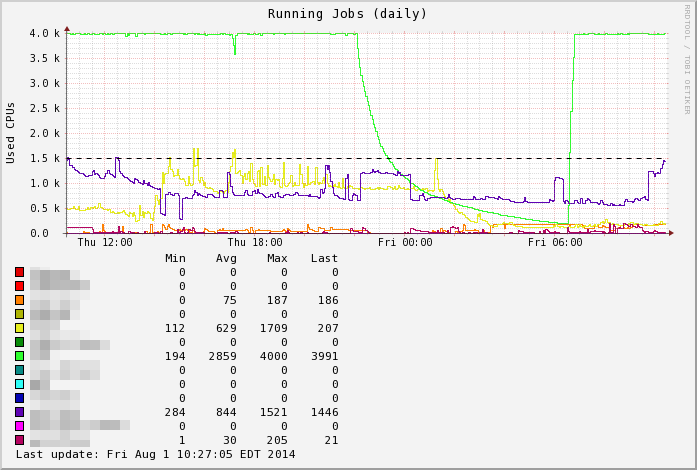The image size is (697, 470).
Task: Click the Max value '205'
Action: point(277,440)
